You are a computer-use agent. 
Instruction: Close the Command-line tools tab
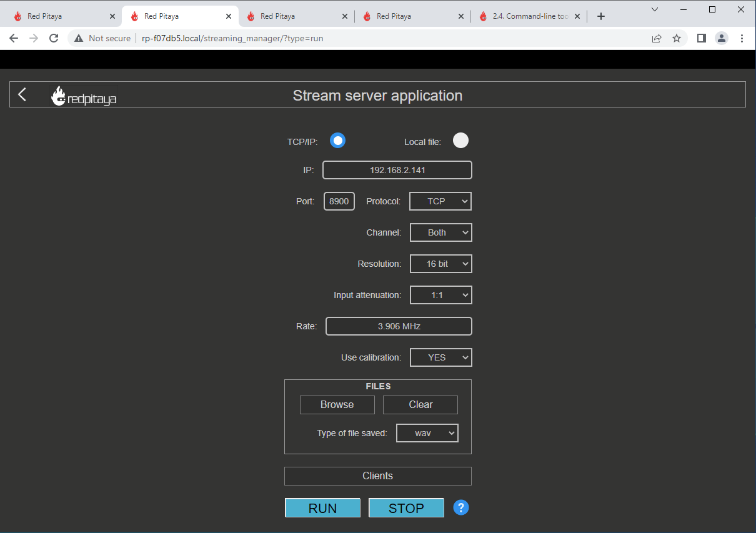point(577,16)
